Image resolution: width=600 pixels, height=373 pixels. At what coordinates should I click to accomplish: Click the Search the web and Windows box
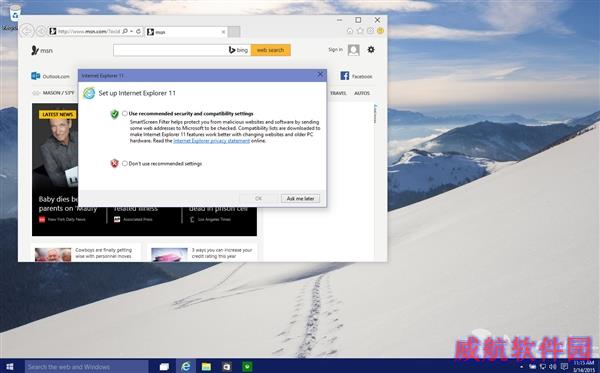pos(86,366)
